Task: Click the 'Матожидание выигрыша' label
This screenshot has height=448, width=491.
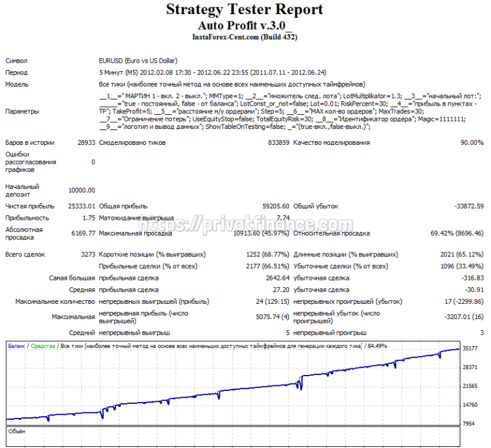Action: pos(136,218)
